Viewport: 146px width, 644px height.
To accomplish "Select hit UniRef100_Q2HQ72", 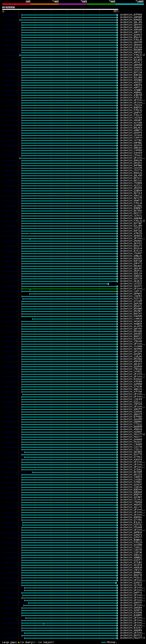I will (131, 583).
